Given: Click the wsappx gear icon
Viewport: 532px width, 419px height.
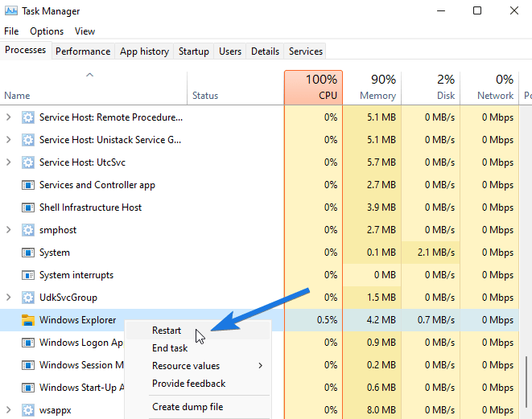Looking at the screenshot, I should [28, 410].
